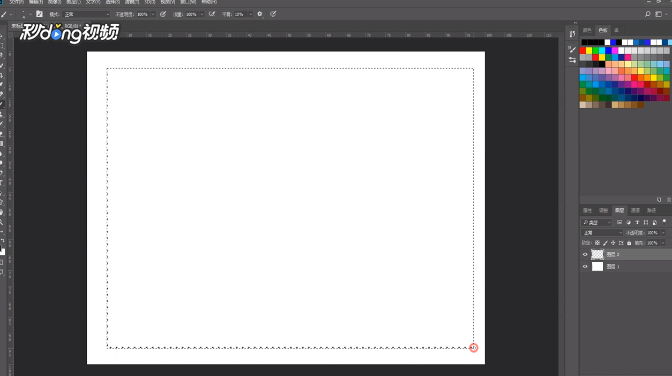Open layer filter type dropdown
The image size is (672, 376).
(x=597, y=223)
